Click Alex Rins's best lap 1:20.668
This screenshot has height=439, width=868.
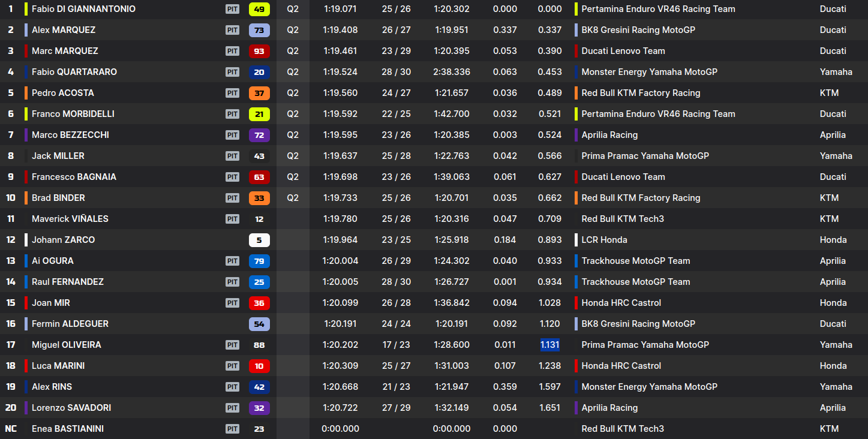point(340,387)
